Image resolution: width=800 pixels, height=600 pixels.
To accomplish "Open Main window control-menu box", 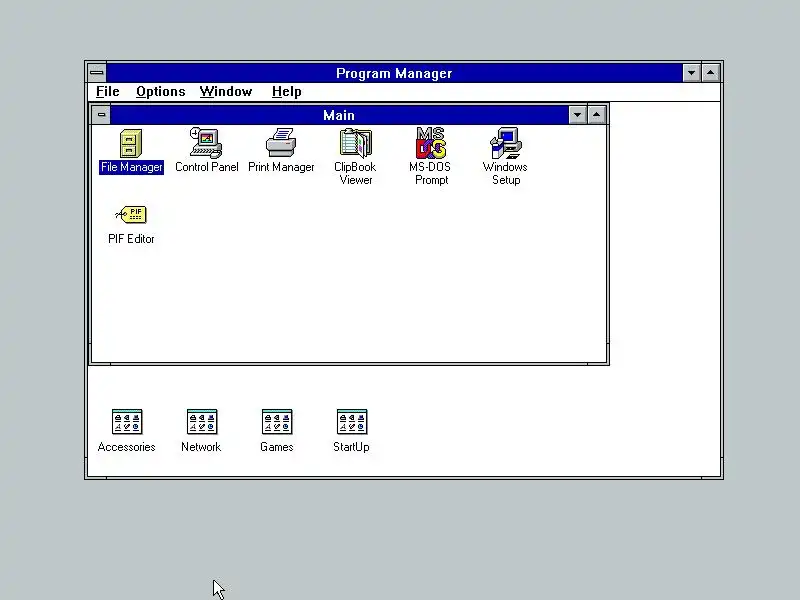I will (101, 115).
